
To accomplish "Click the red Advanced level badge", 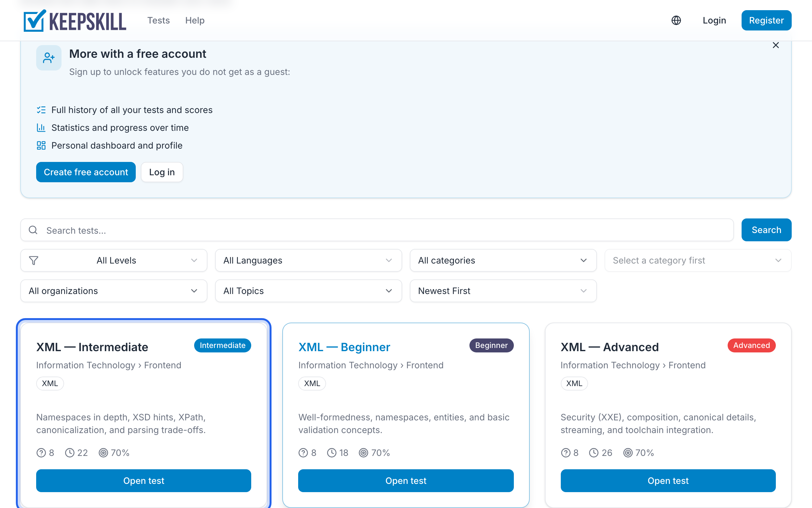I will click(751, 345).
